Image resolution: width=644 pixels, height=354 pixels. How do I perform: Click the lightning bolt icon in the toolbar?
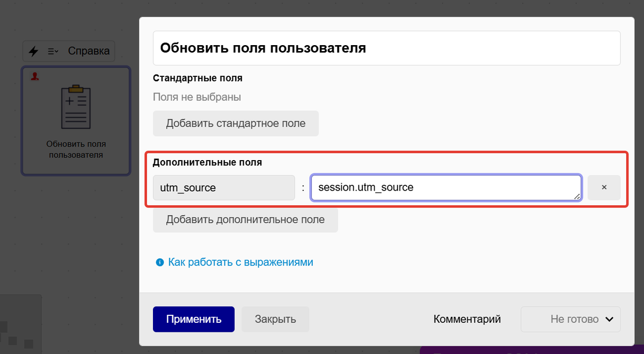[33, 51]
